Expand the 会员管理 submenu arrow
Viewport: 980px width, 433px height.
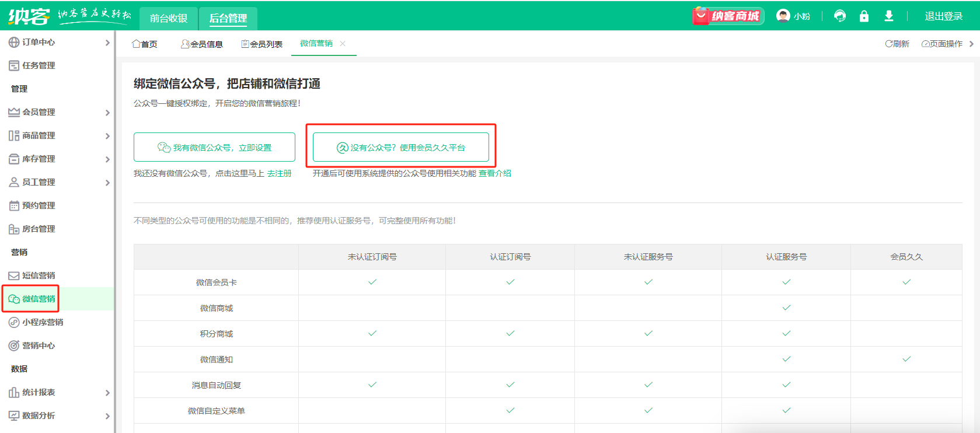coord(107,113)
